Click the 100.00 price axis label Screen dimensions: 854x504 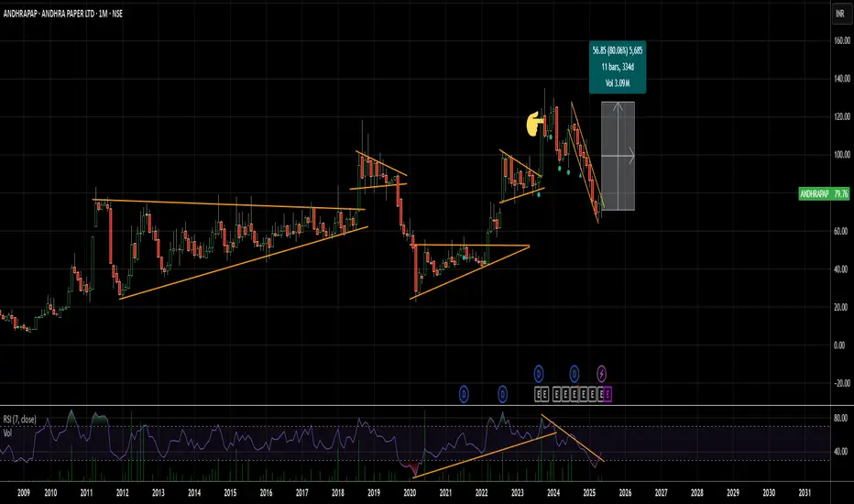click(841, 155)
